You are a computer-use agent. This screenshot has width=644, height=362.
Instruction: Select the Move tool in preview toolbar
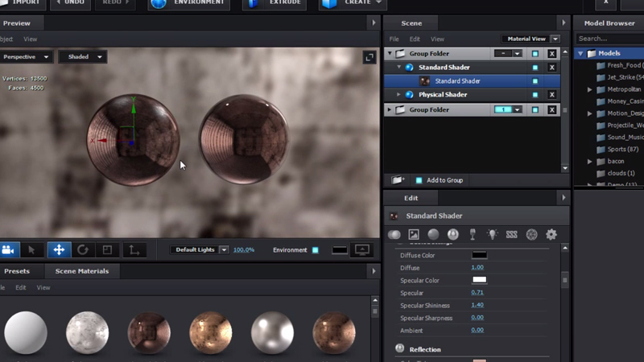pos(59,250)
